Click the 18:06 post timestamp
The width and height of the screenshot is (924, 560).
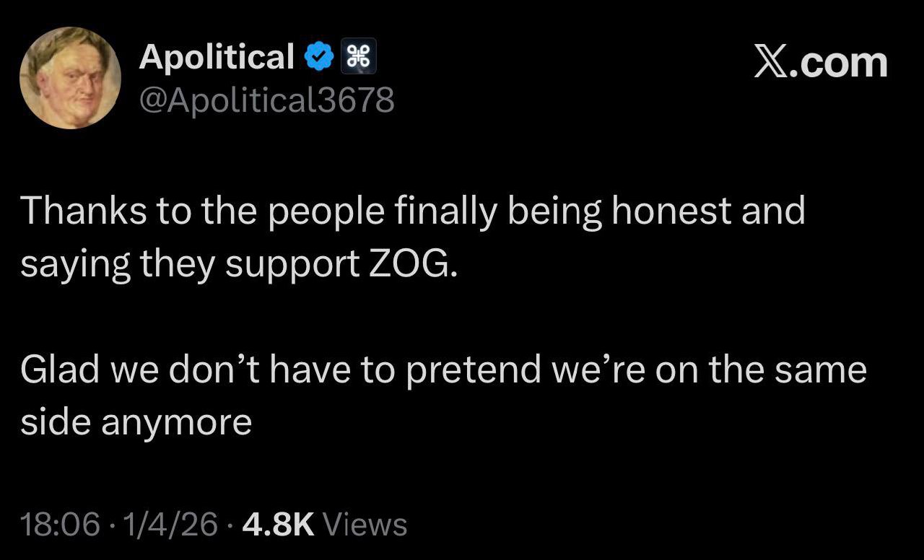tap(60, 525)
